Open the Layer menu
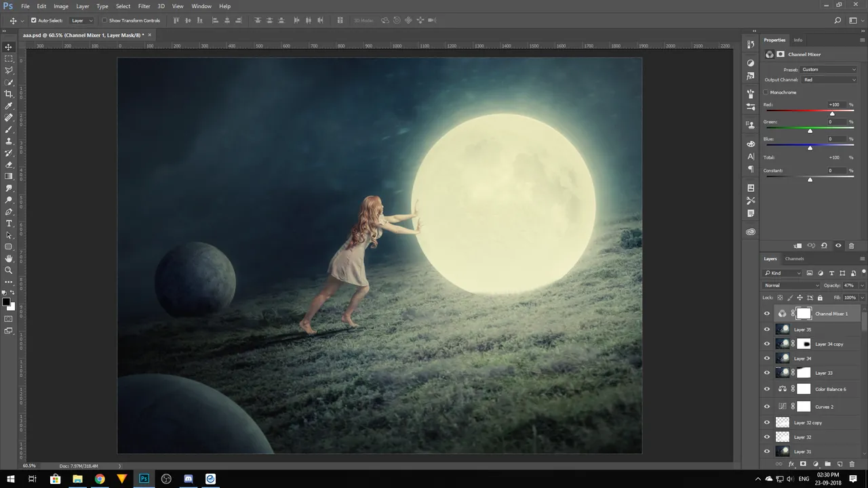868x488 pixels. 83,6
